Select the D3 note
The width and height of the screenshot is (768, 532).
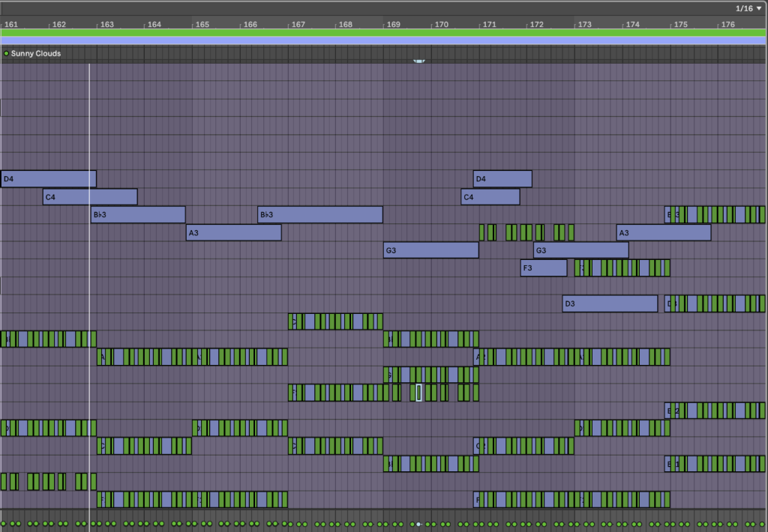pyautogui.click(x=610, y=303)
